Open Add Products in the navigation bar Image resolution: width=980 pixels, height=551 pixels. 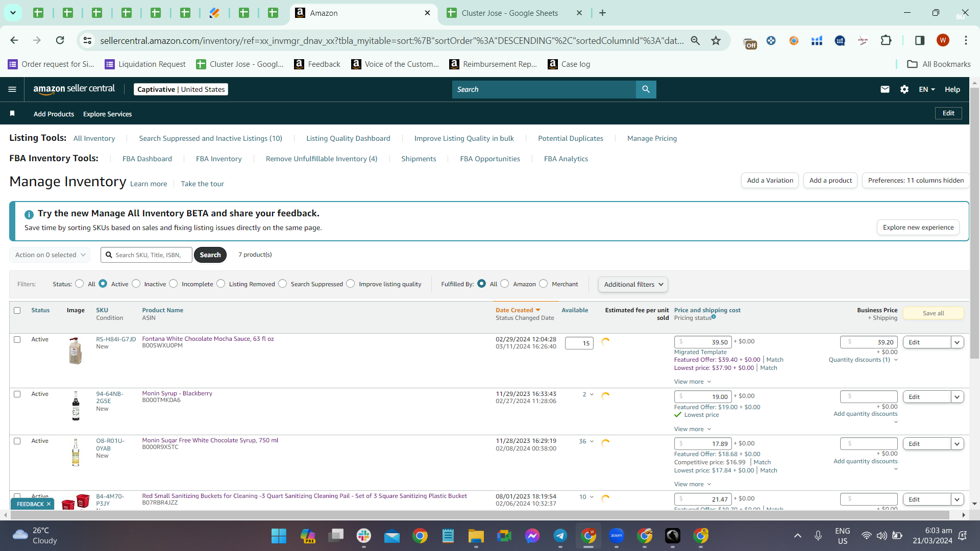coord(54,114)
